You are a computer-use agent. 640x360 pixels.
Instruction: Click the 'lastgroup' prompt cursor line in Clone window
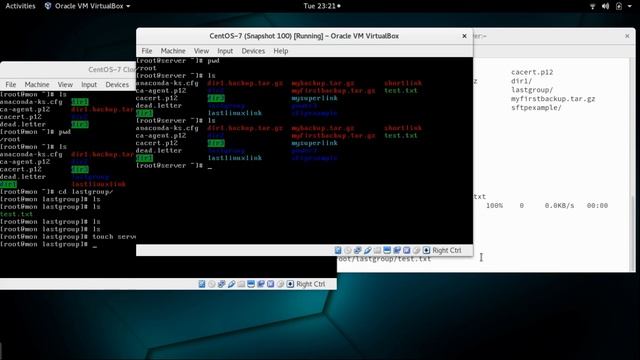click(49, 244)
